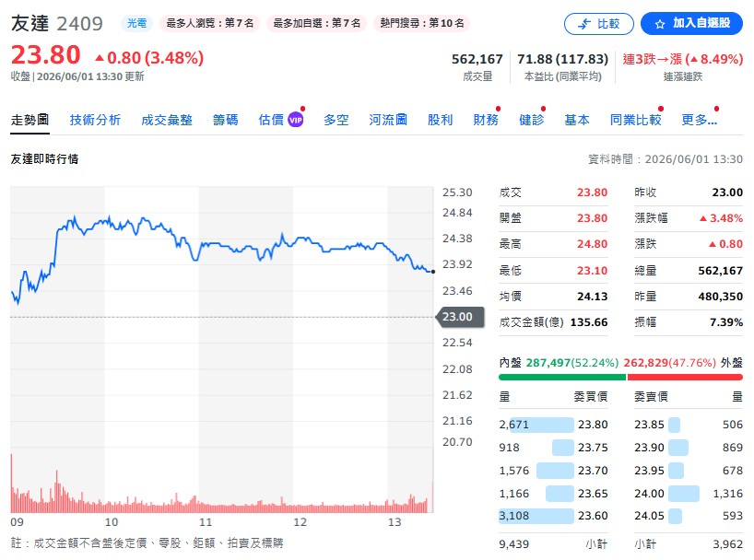Click bid price 23.75

593,448
